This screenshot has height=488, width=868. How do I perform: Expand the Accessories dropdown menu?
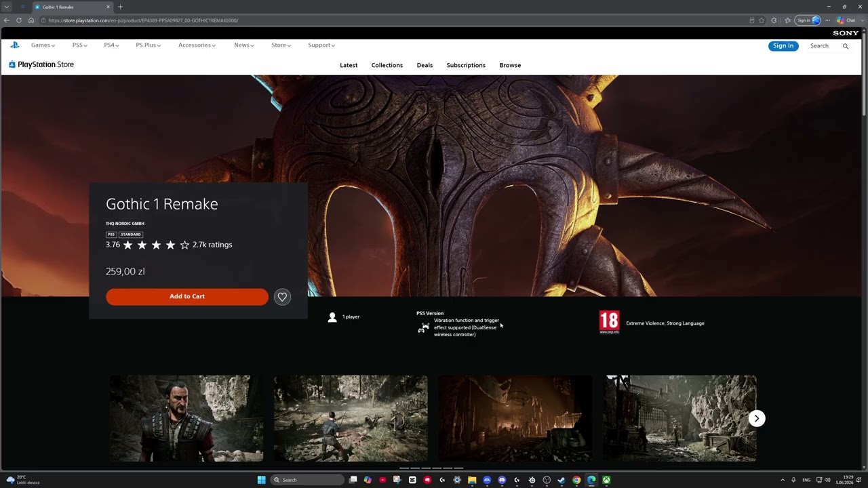click(197, 45)
